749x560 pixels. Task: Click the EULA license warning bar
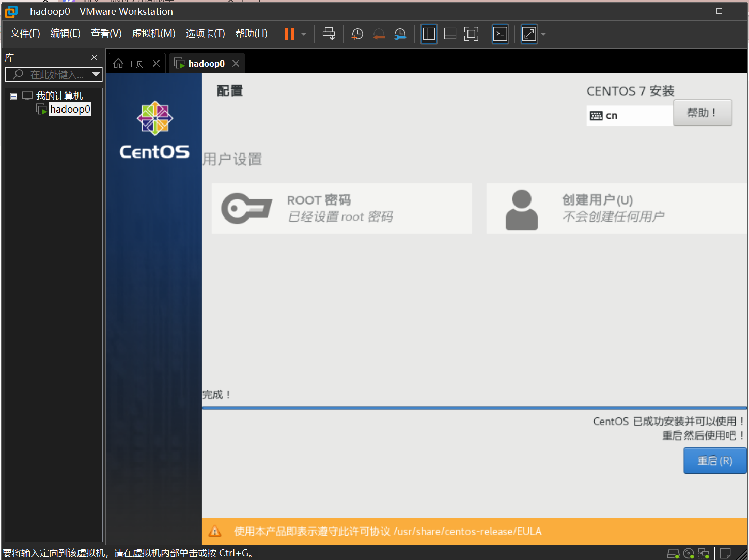click(x=474, y=531)
